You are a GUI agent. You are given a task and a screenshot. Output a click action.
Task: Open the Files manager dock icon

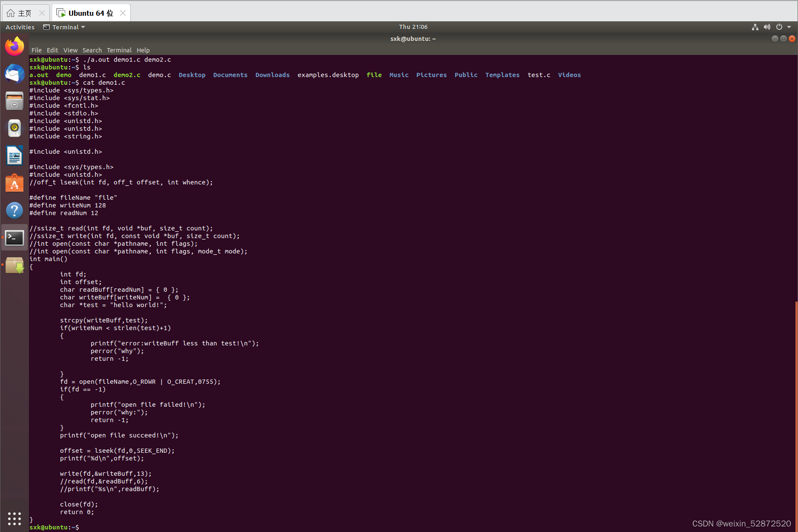coord(14,101)
